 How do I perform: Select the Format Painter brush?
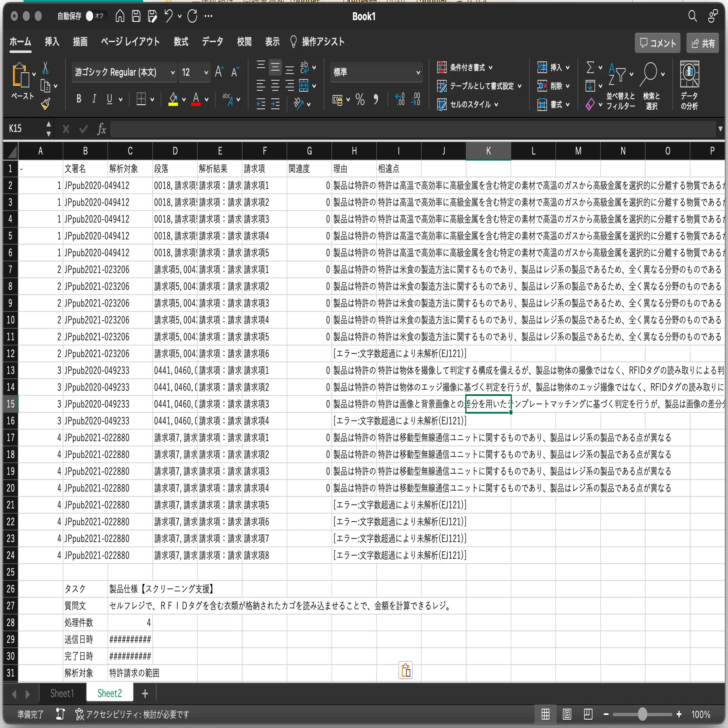(x=45, y=103)
